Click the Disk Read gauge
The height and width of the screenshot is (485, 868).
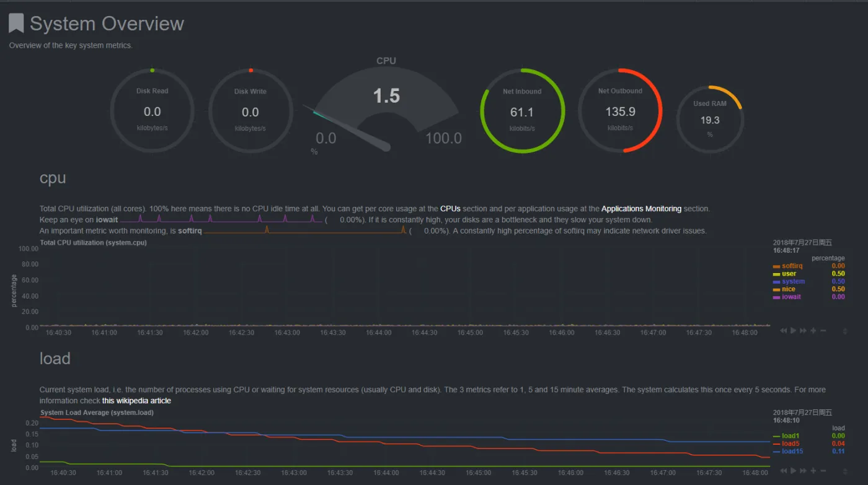(x=152, y=111)
